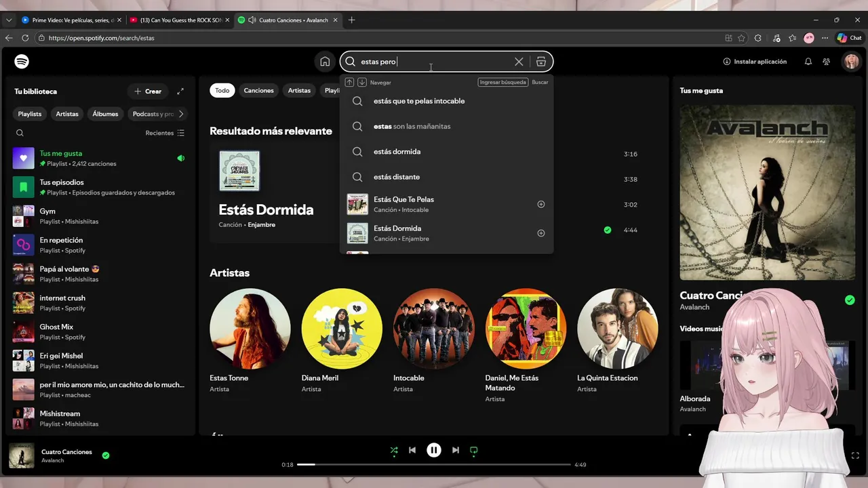Skip to the next track
This screenshot has height=488, width=868.
tap(456, 450)
